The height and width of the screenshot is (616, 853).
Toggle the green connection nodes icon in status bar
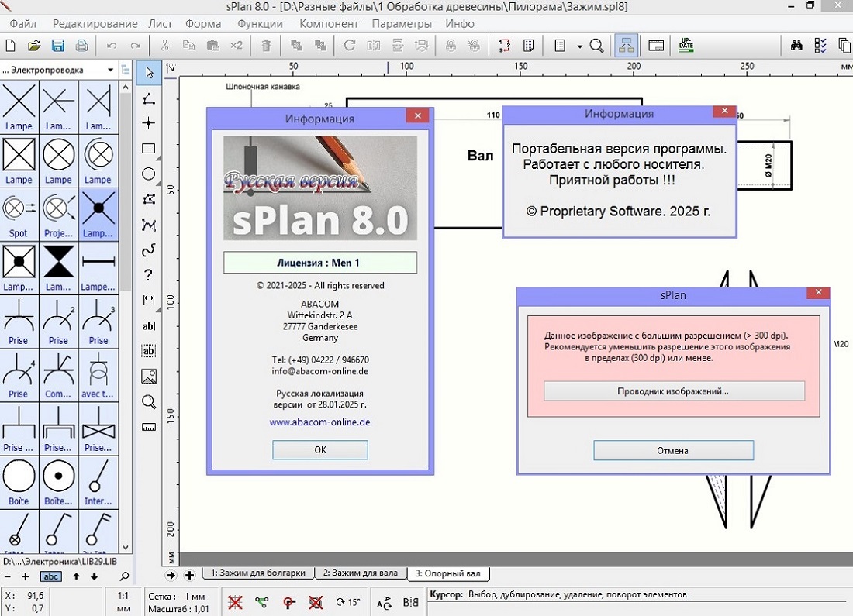[x=261, y=602]
